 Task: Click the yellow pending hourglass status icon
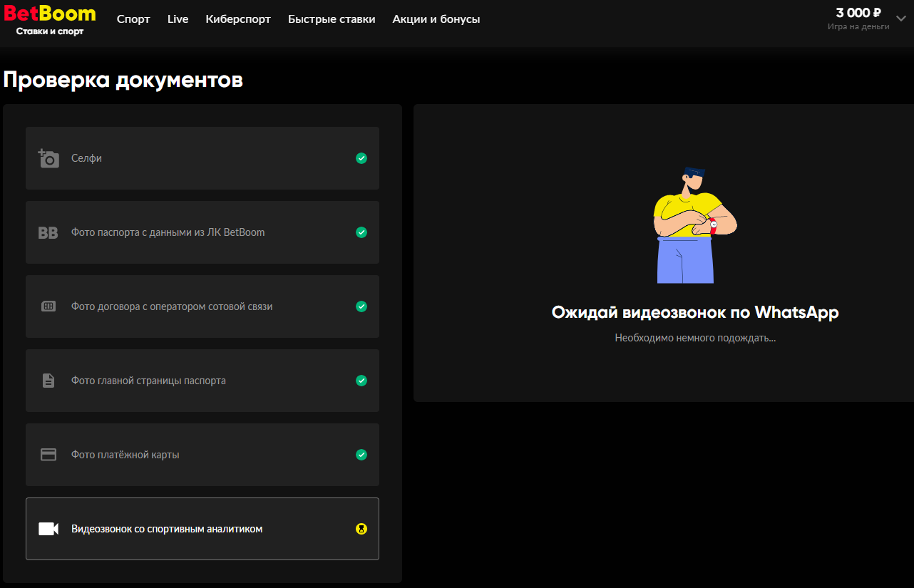click(x=361, y=529)
